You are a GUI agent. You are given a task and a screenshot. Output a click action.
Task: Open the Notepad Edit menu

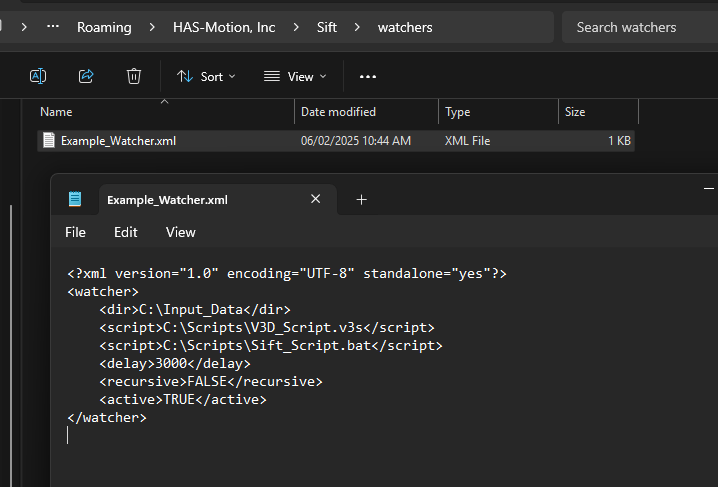(125, 233)
